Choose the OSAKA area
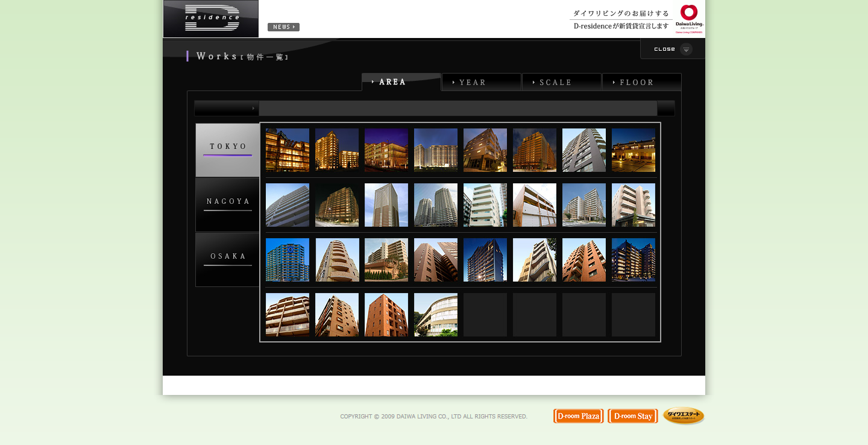 (x=227, y=260)
